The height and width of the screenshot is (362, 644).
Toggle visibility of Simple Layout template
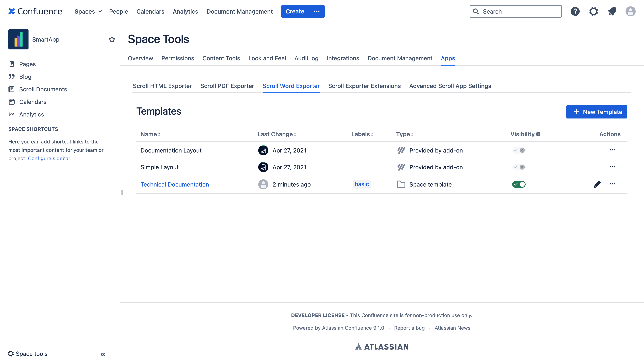[519, 167]
